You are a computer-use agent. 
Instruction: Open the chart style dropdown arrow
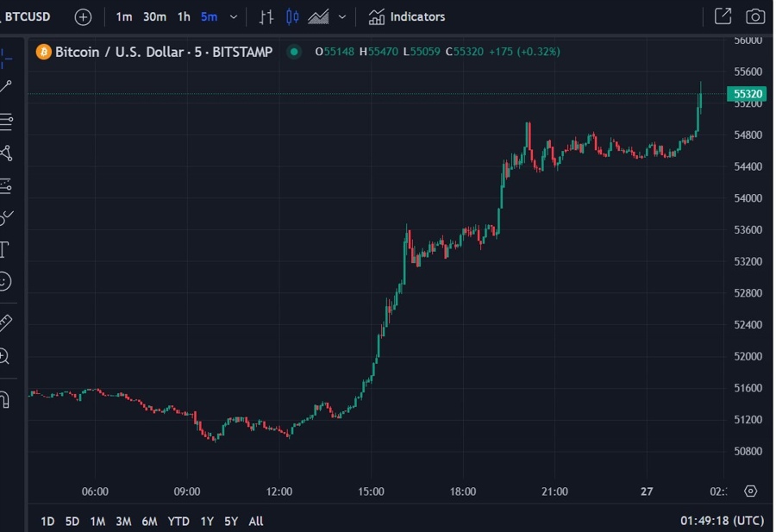coord(342,17)
